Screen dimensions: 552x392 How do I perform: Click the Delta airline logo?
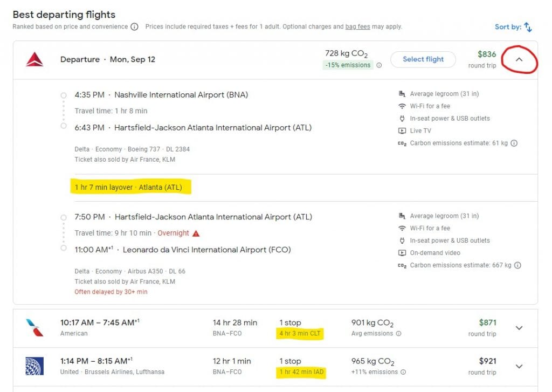pos(34,59)
